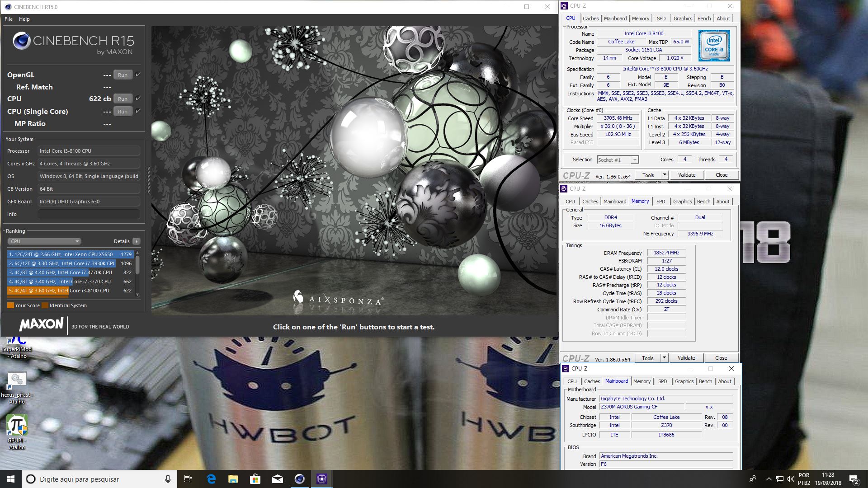Click the Cinebench R15 logo icon

21,41
